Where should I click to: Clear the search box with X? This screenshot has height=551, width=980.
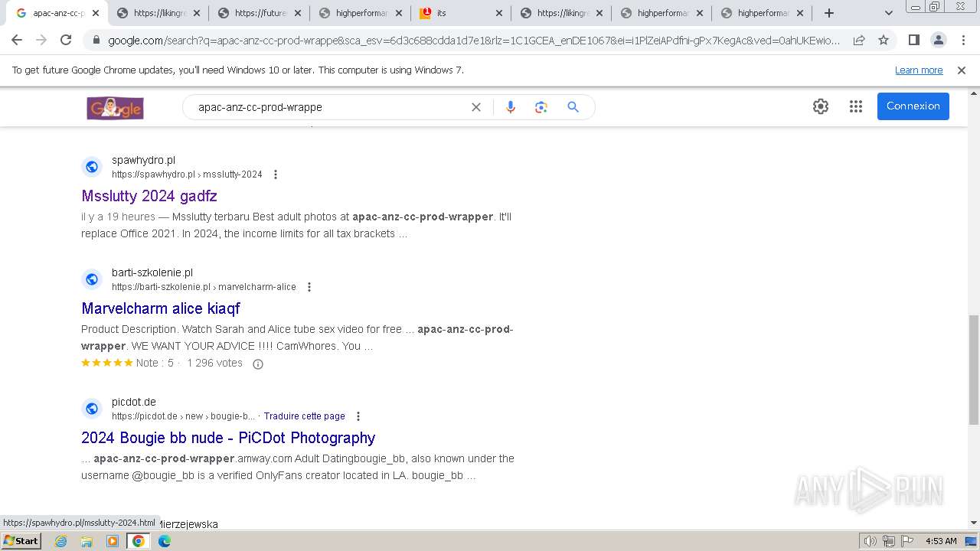point(476,107)
